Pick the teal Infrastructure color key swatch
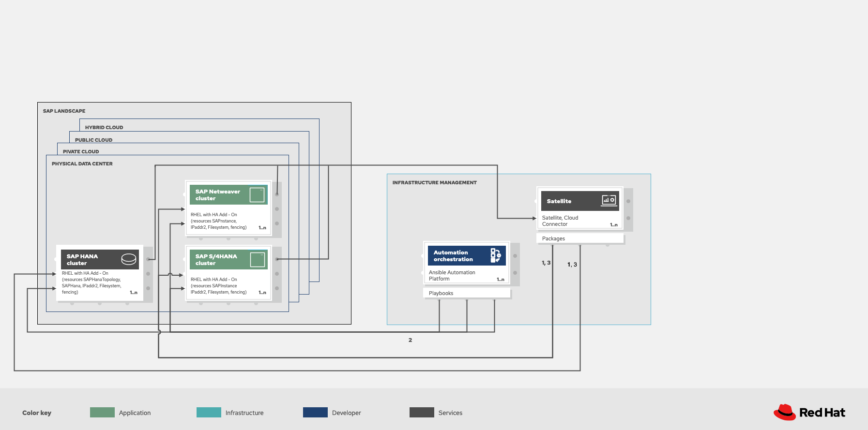The height and width of the screenshot is (430, 868). (209, 412)
